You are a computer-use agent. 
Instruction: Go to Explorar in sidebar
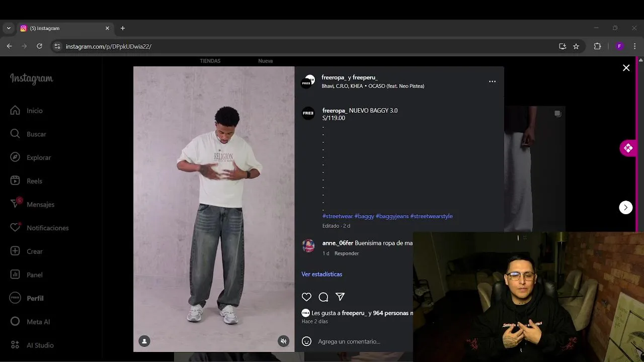[x=31, y=157]
